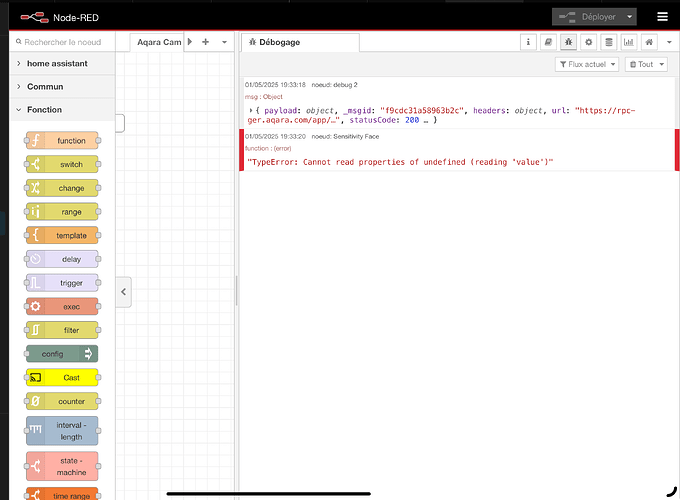Open the main hamburger menu
The image size is (680, 500).
(662, 16)
